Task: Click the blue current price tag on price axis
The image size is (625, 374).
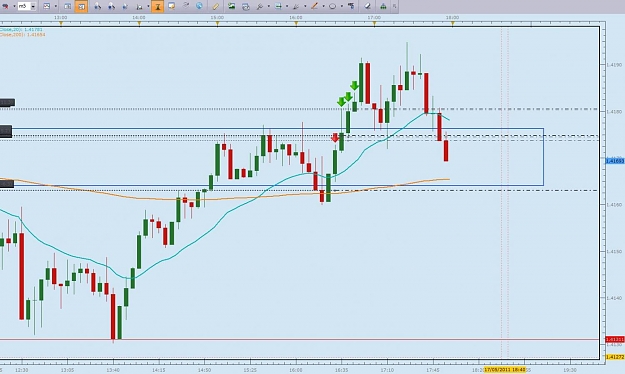Action: pyautogui.click(x=615, y=161)
